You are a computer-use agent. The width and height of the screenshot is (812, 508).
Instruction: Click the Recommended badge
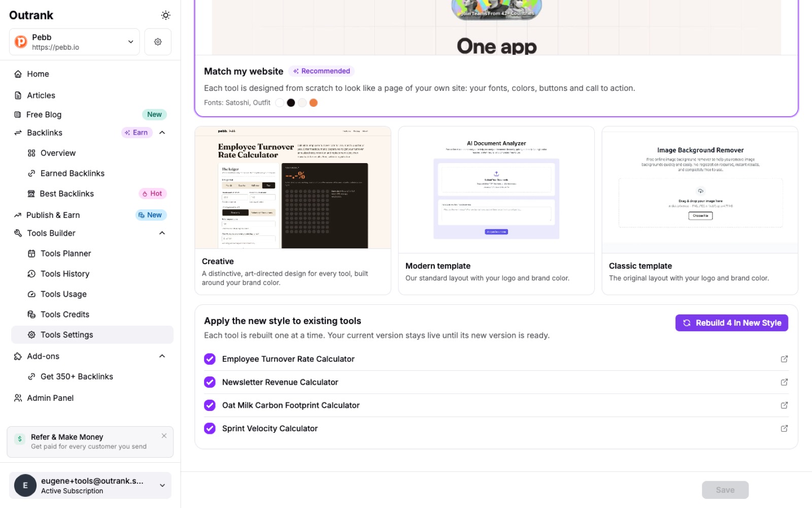(321, 71)
